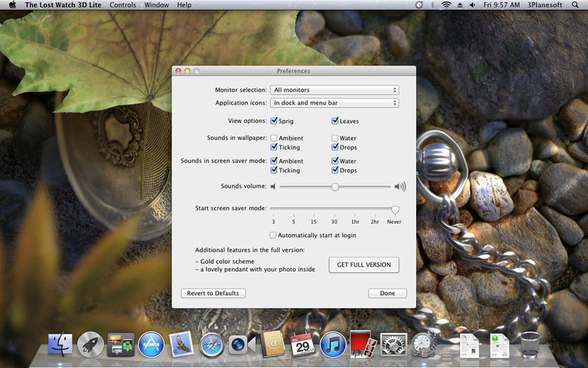Click the Lost Watch menu bar status icon

tap(419, 5)
